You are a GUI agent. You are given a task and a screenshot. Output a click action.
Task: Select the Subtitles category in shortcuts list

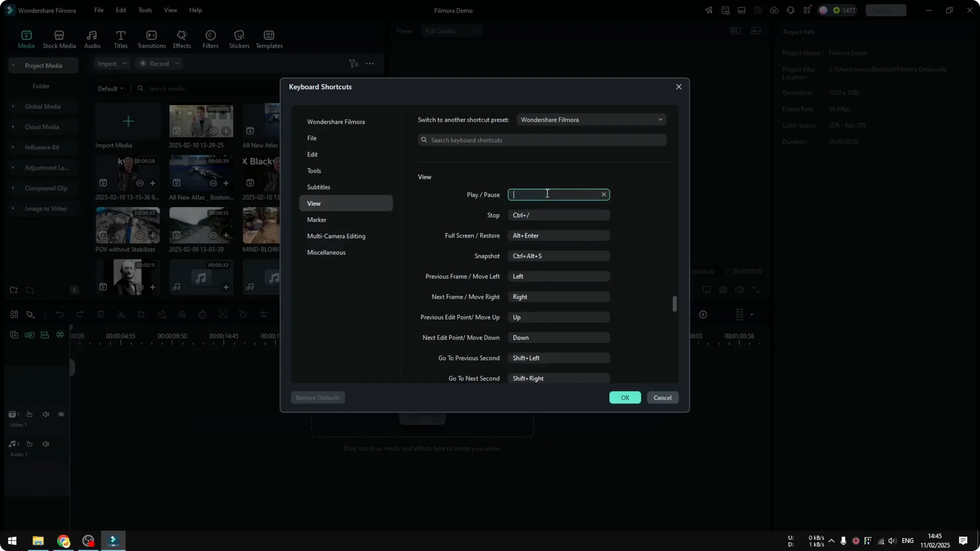click(319, 187)
